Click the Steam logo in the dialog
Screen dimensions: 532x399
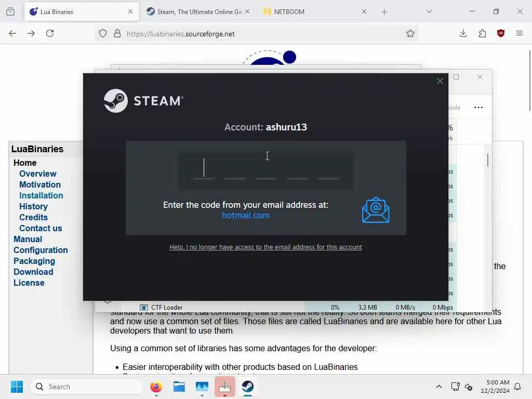tap(143, 101)
